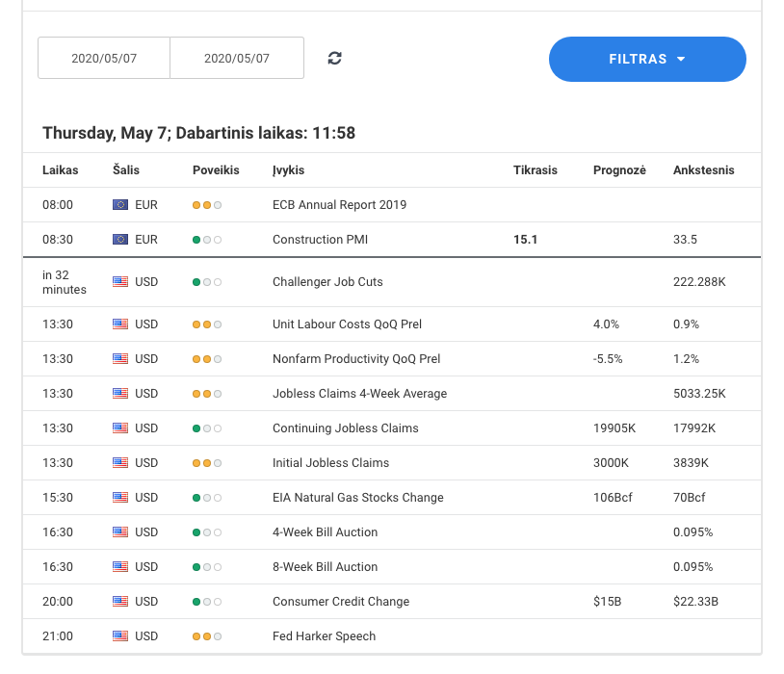Toggle the impact indicator for EIA Natural Gas Stocks Change
Viewport: 784px width, 674px height.
[x=206, y=497]
